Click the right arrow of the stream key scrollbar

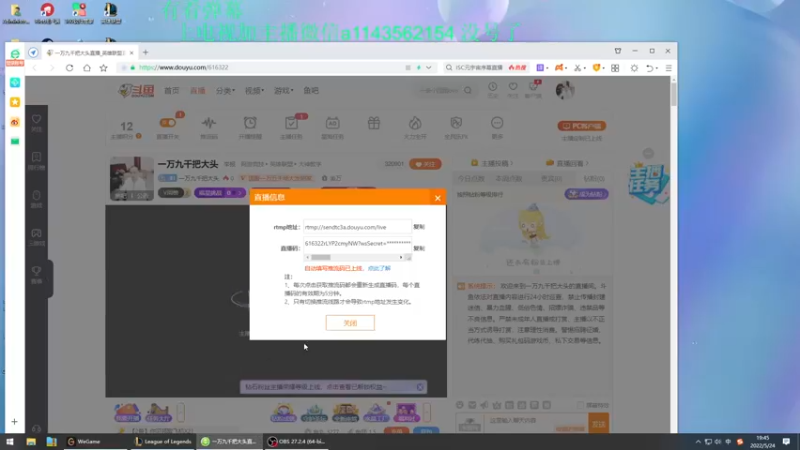click(401, 257)
